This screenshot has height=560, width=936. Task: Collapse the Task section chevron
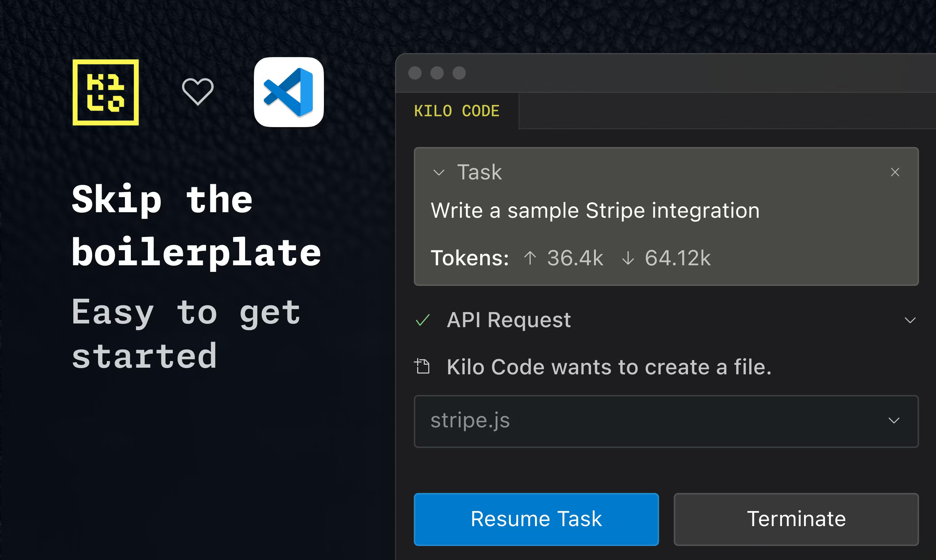tap(439, 173)
